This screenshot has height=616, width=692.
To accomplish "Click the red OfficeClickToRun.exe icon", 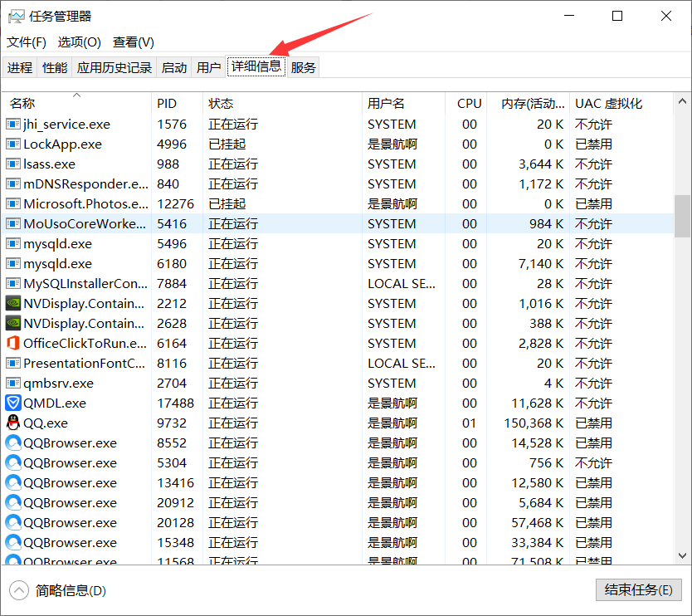I will tap(12, 343).
